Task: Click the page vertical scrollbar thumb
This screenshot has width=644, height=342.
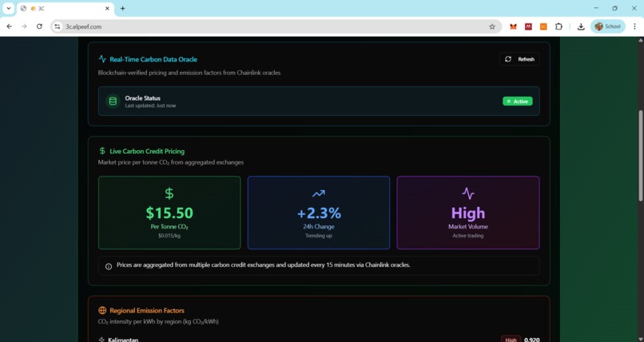Action: (640, 156)
